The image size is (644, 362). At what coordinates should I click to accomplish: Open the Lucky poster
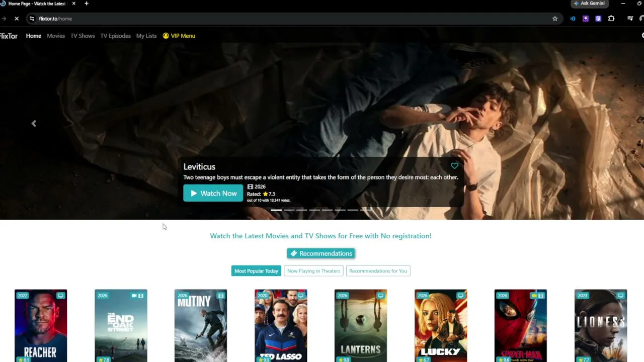441,326
